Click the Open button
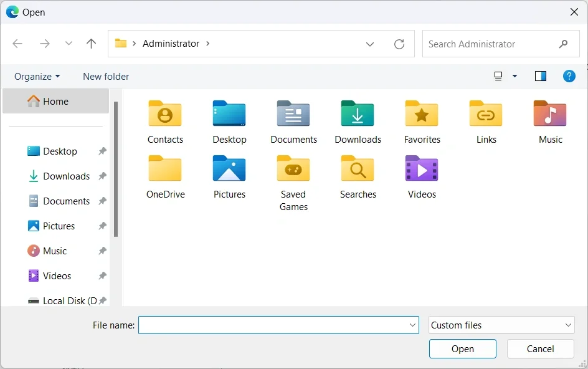This screenshot has height=369, width=588. click(x=462, y=348)
